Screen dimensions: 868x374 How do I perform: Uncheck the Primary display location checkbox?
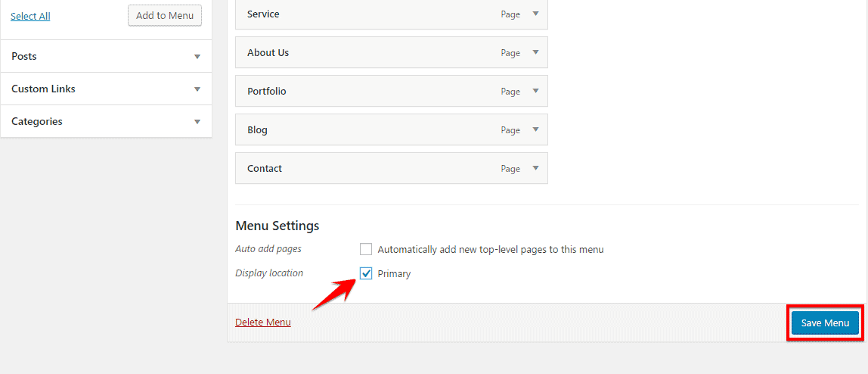[366, 273]
